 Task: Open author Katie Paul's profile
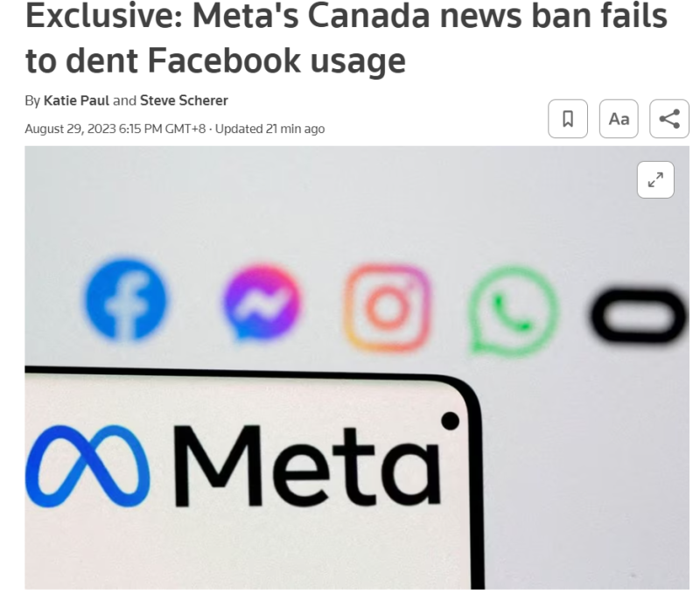click(x=77, y=101)
